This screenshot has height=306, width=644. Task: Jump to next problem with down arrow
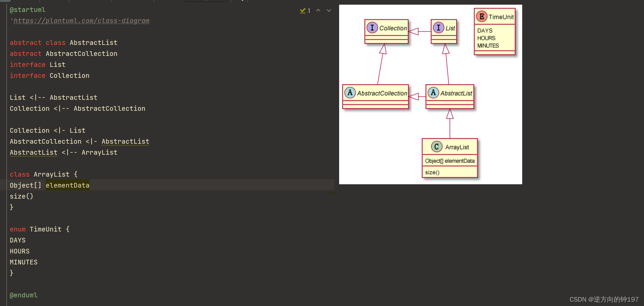pos(328,10)
